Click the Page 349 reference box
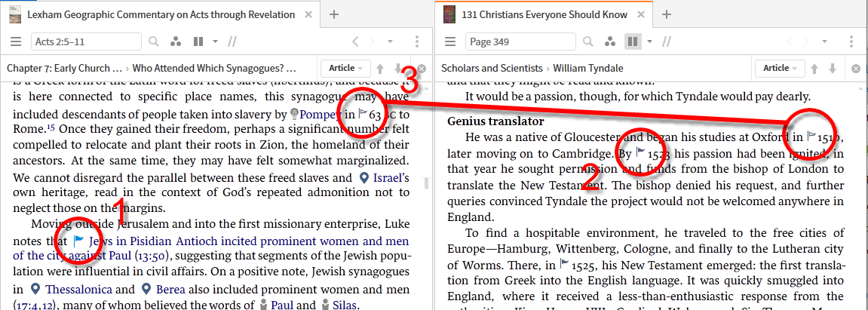Screen dimensions: 868x310 click(x=521, y=41)
